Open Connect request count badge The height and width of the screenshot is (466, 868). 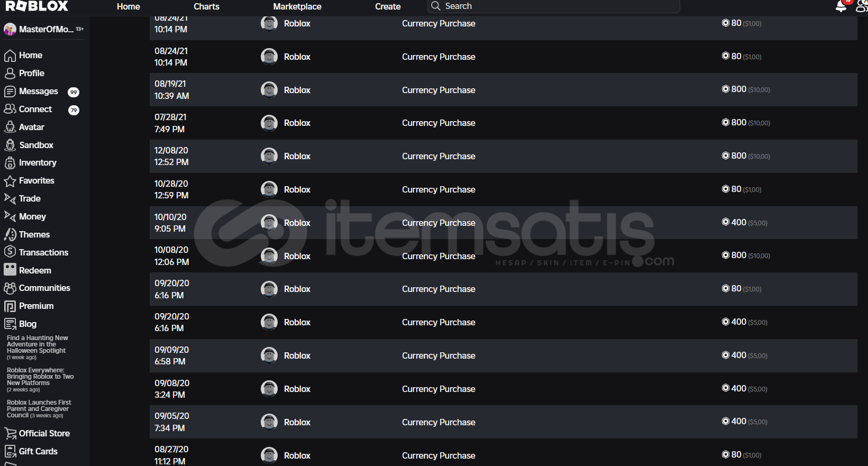click(x=74, y=110)
